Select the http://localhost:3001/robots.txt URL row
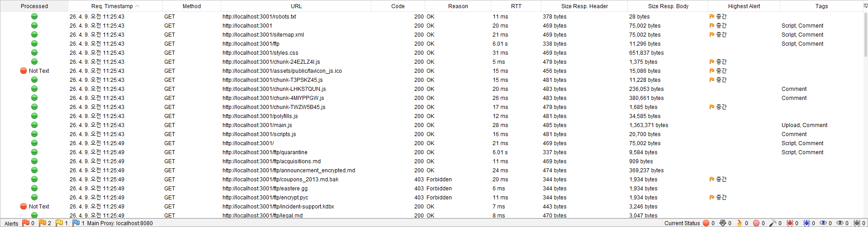This screenshot has height=227, width=868. [x=259, y=16]
